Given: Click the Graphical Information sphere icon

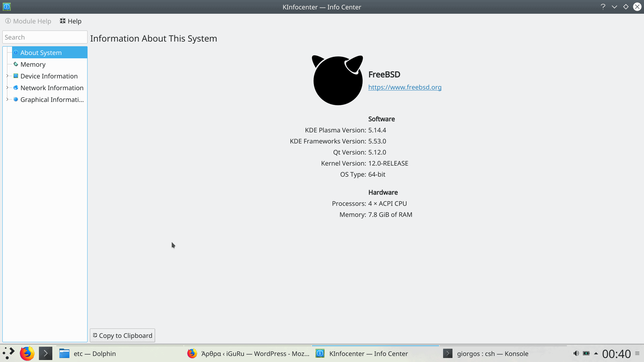Looking at the screenshot, I should point(16,99).
